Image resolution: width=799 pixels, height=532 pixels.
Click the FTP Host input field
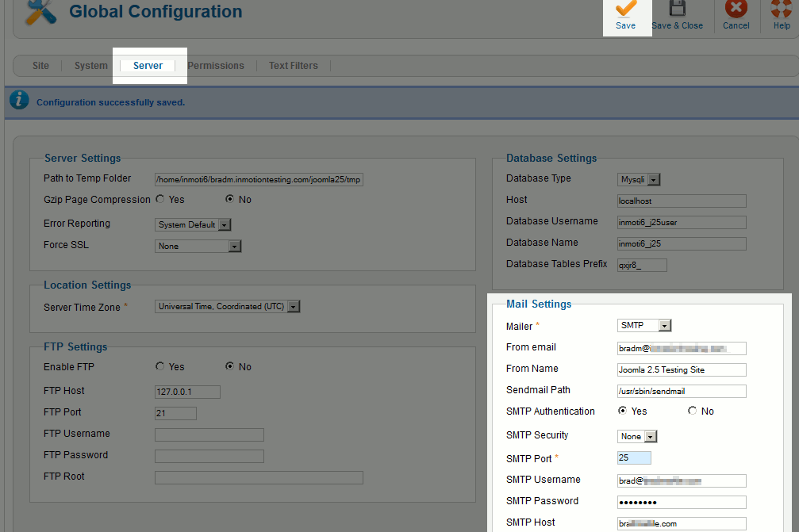187,392
